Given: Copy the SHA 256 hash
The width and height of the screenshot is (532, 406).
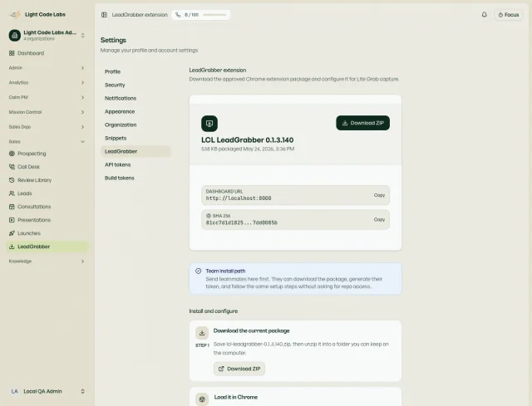Looking at the screenshot, I should pos(379,220).
